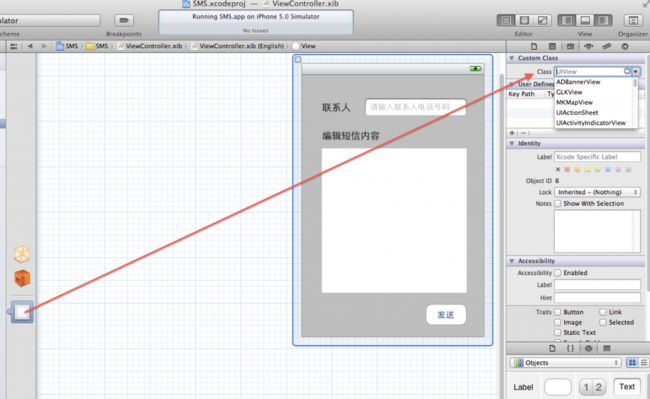Open the Lock Inherited (Nothing) popup
The width and height of the screenshot is (650, 399).
[597, 192]
